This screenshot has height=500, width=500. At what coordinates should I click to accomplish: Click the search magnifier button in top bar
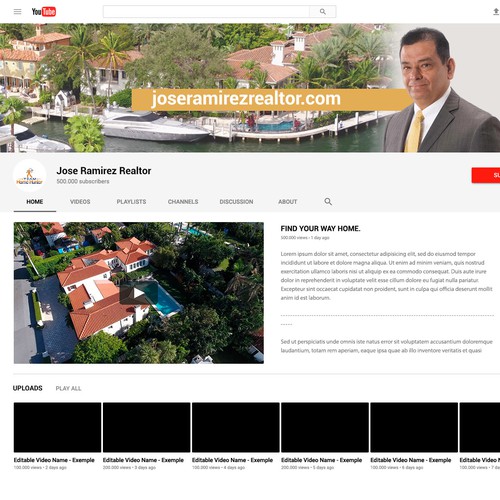click(323, 12)
